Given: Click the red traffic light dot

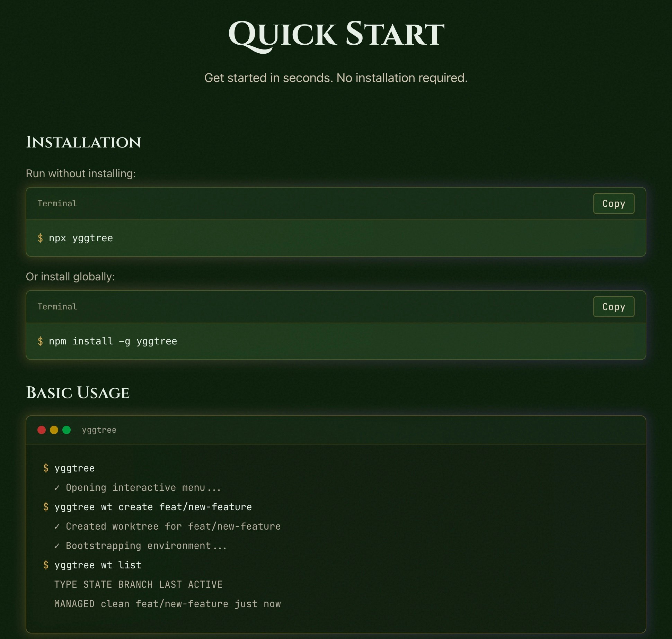Looking at the screenshot, I should (x=42, y=430).
